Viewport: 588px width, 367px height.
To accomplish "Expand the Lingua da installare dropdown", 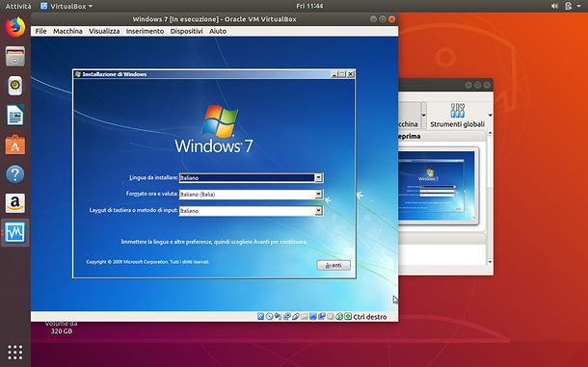I will pyautogui.click(x=318, y=177).
